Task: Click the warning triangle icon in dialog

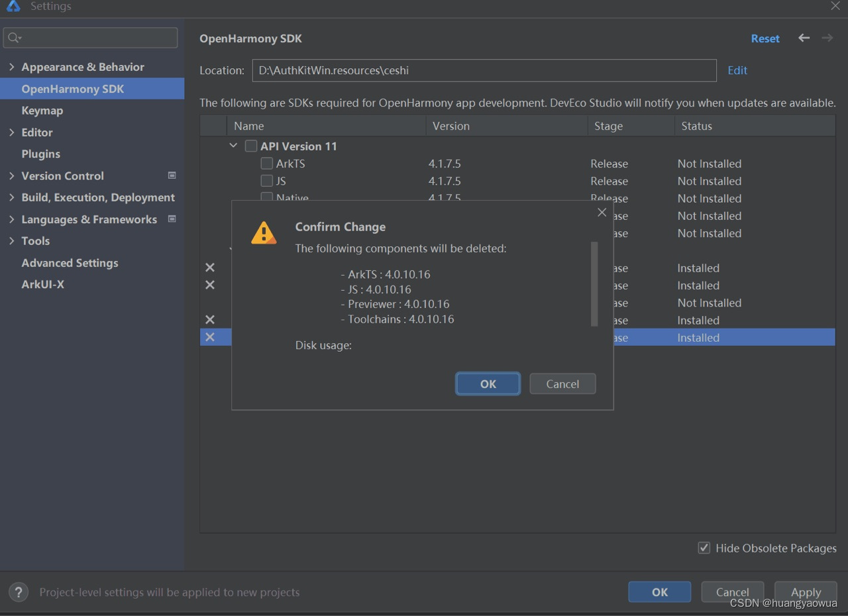Action: [264, 233]
